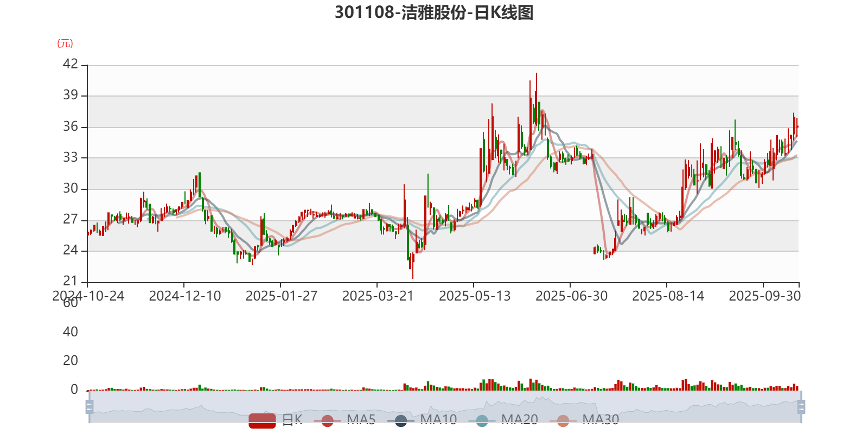This screenshot has height=434, width=868.
Task: Click the 27 price axis label
Action: pyautogui.click(x=71, y=219)
